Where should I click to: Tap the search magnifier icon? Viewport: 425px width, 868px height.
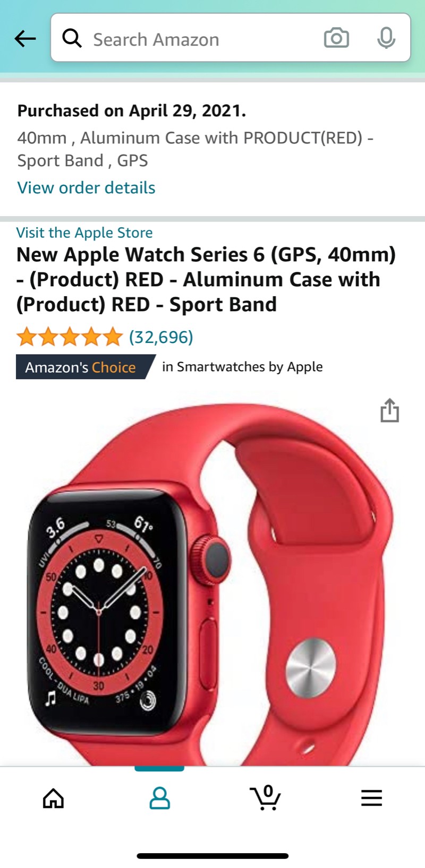72,38
